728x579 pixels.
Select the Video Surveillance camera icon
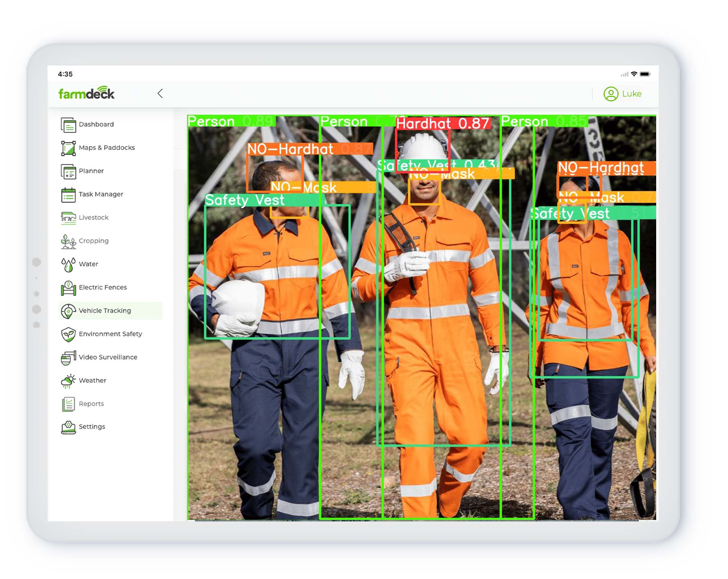pyautogui.click(x=68, y=357)
